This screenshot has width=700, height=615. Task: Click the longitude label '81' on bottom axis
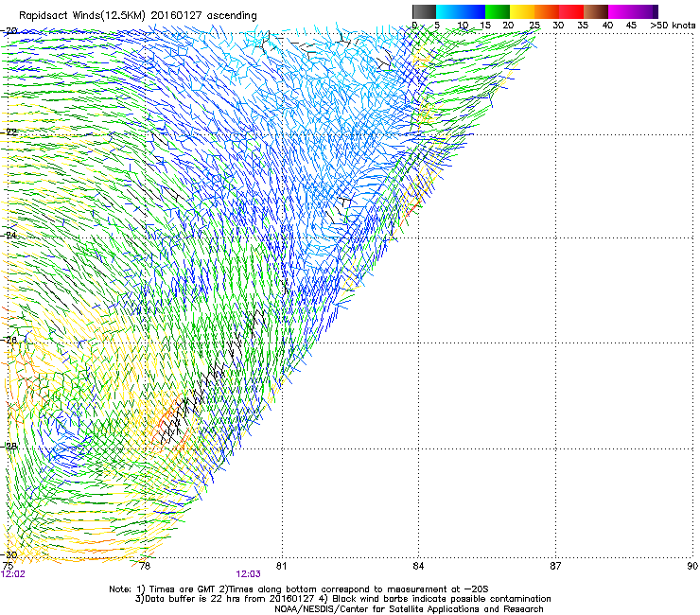pyautogui.click(x=281, y=566)
